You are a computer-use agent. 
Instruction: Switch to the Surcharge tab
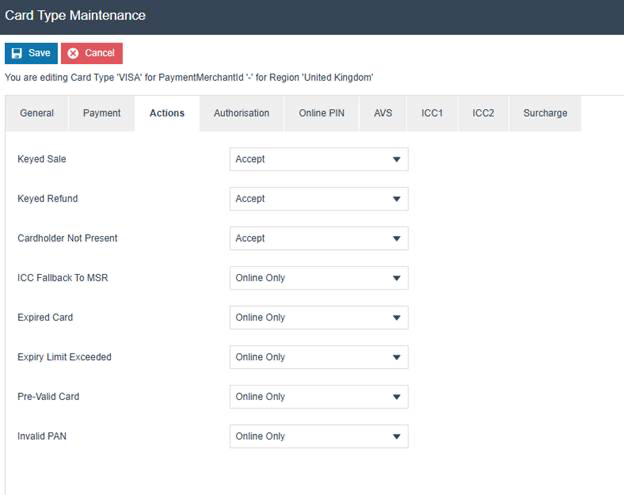(x=545, y=113)
